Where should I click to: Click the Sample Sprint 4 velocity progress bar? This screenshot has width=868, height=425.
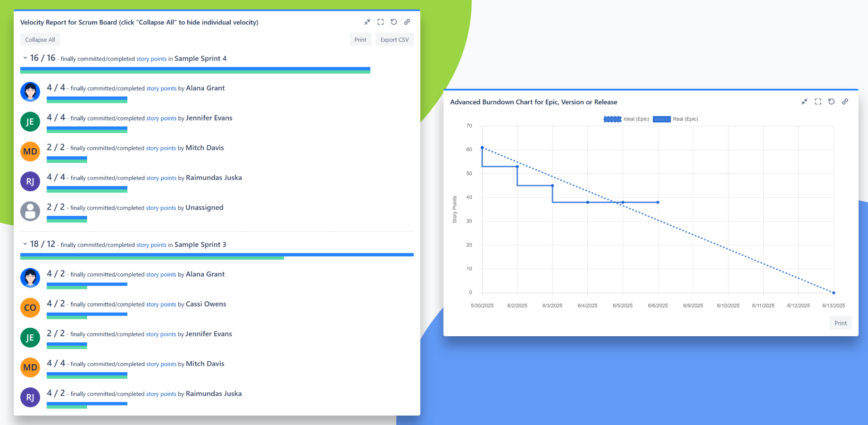[195, 70]
